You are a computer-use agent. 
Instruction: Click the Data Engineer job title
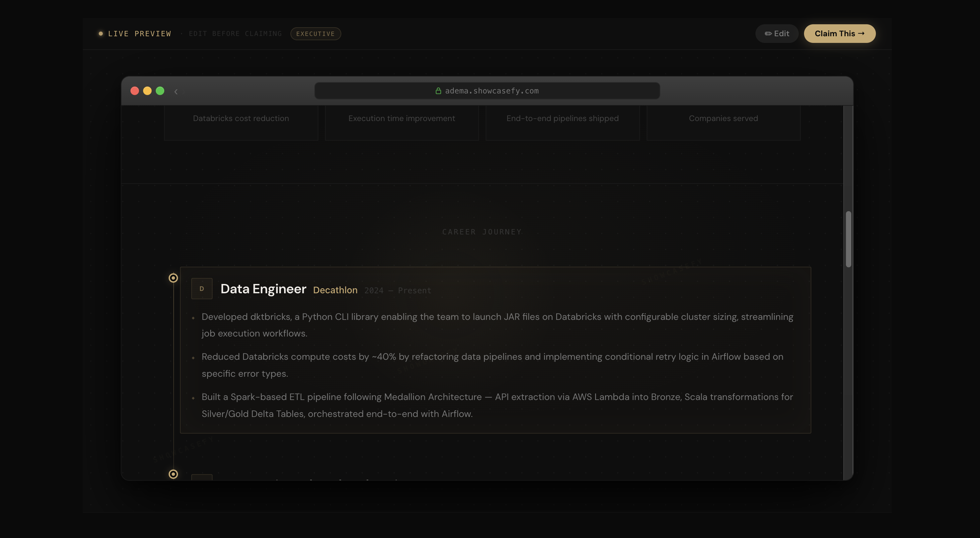click(263, 289)
